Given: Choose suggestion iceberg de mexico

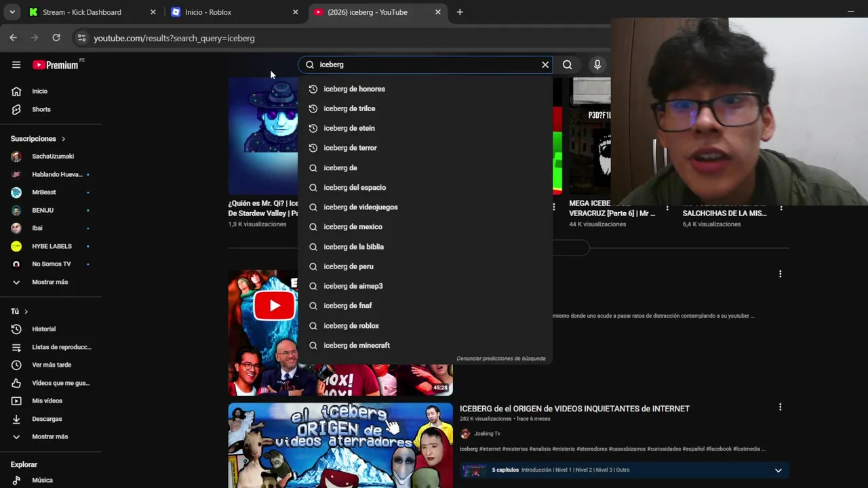Looking at the screenshot, I should (425, 227).
